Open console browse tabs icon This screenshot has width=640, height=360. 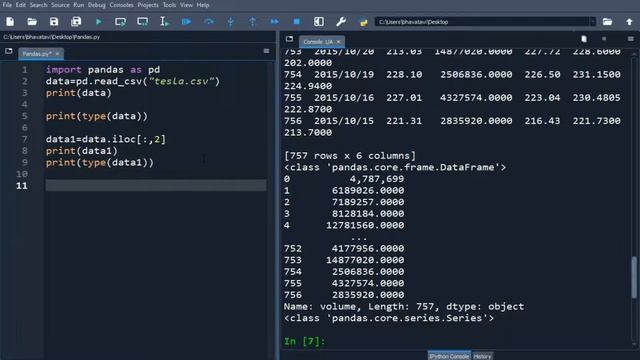(x=289, y=39)
